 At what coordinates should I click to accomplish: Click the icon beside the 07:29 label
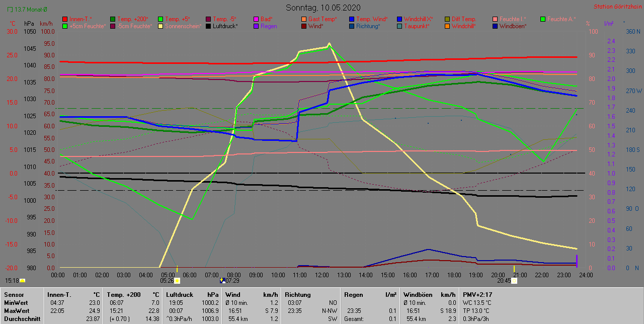[222, 280]
